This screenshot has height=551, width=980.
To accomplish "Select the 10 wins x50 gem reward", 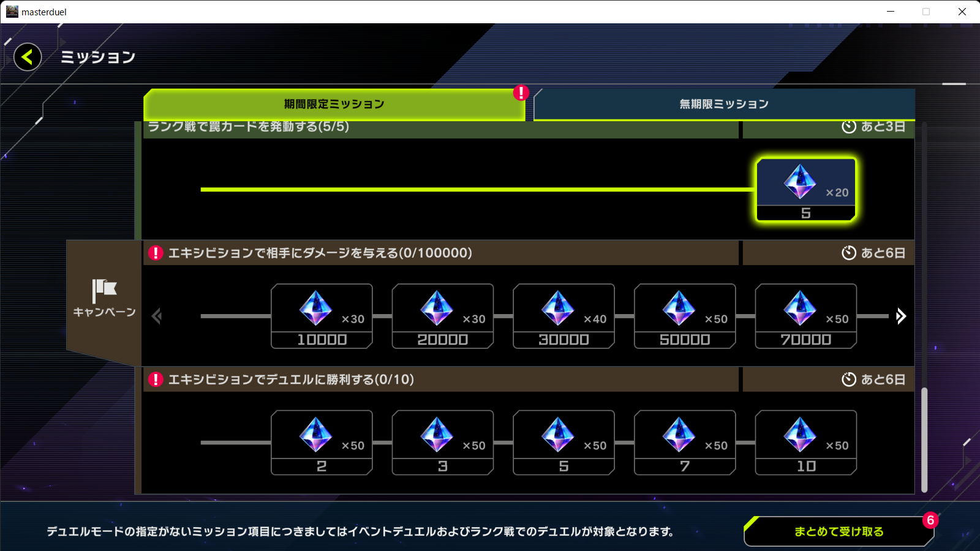I will coord(806,443).
